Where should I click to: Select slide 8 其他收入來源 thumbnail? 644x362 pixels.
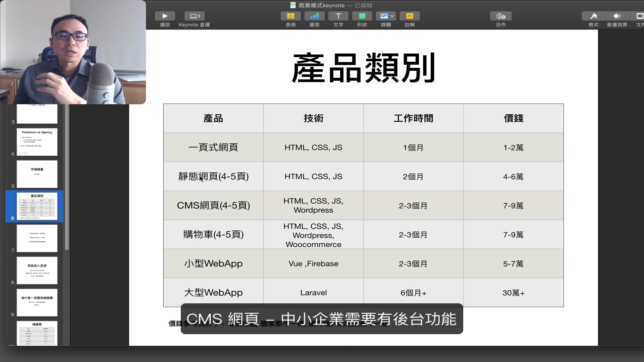[x=37, y=270]
